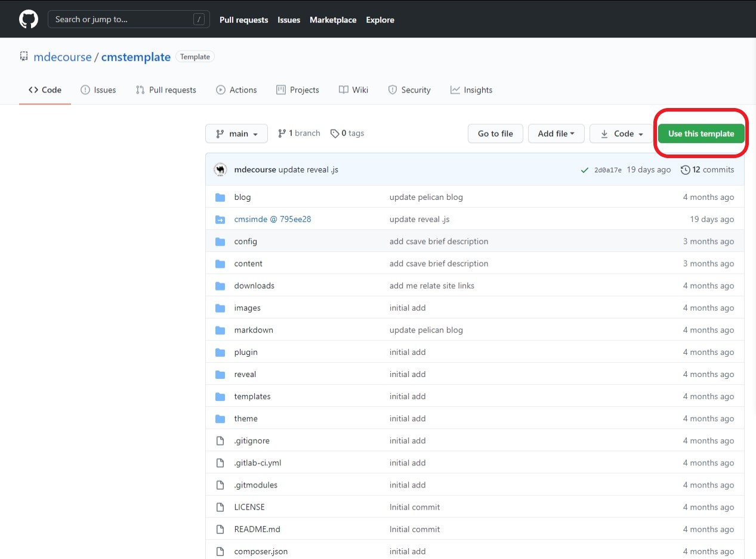View the 0 tags link
Viewport: 756px width, 559px height.
point(347,133)
